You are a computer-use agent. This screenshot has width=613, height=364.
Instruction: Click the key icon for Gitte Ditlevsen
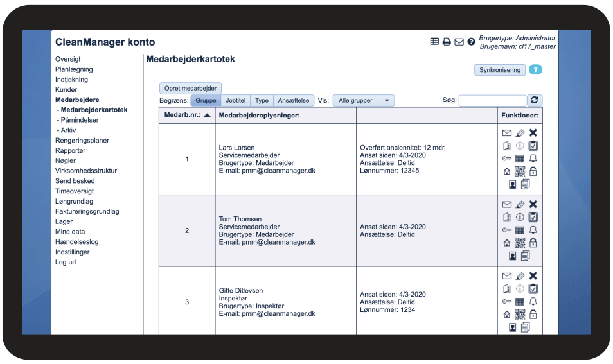click(507, 302)
